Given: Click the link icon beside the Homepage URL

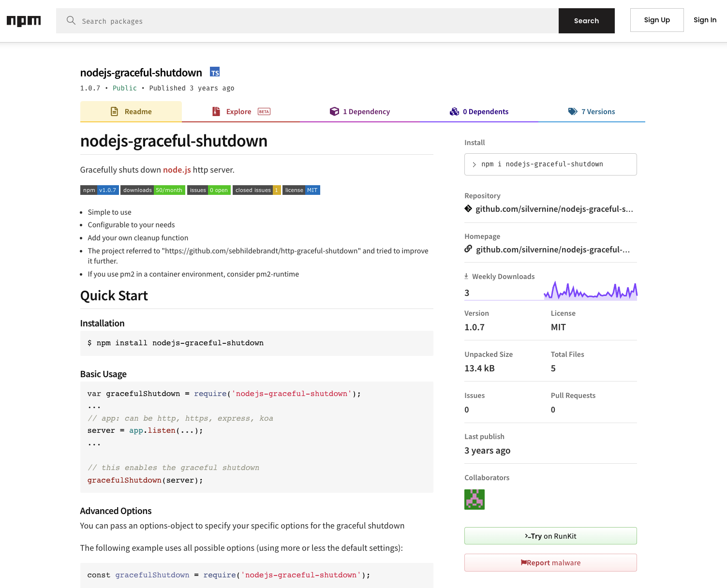Looking at the screenshot, I should pyautogui.click(x=468, y=249).
